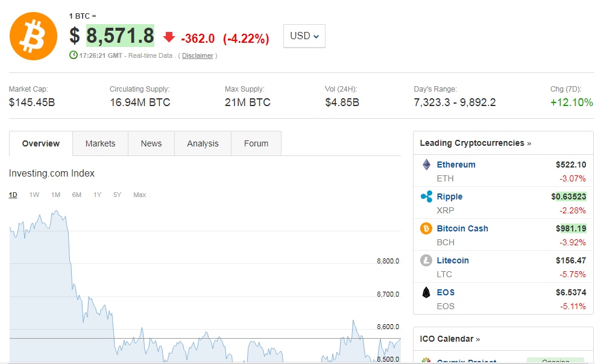Open the Markets tab
The width and height of the screenshot is (595, 364).
point(100,143)
